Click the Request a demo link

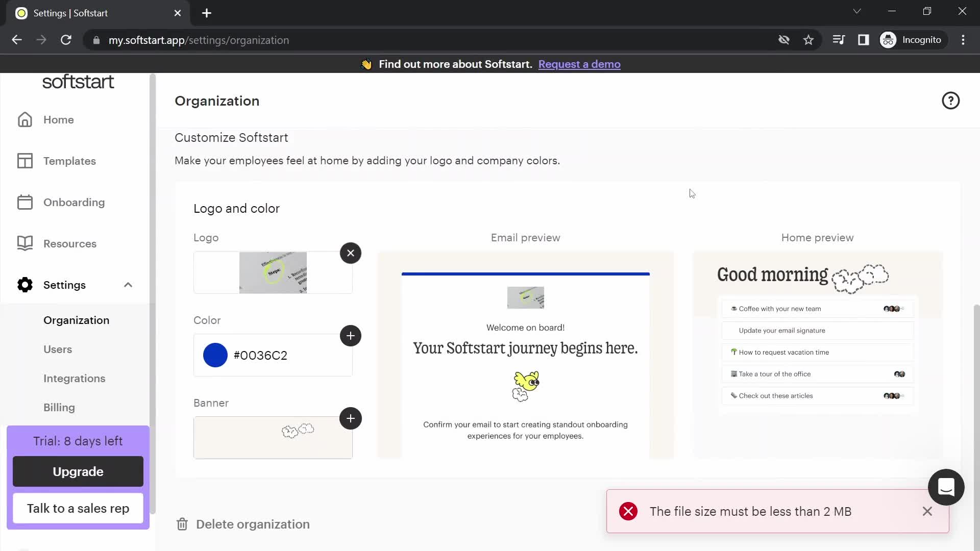pos(580,64)
